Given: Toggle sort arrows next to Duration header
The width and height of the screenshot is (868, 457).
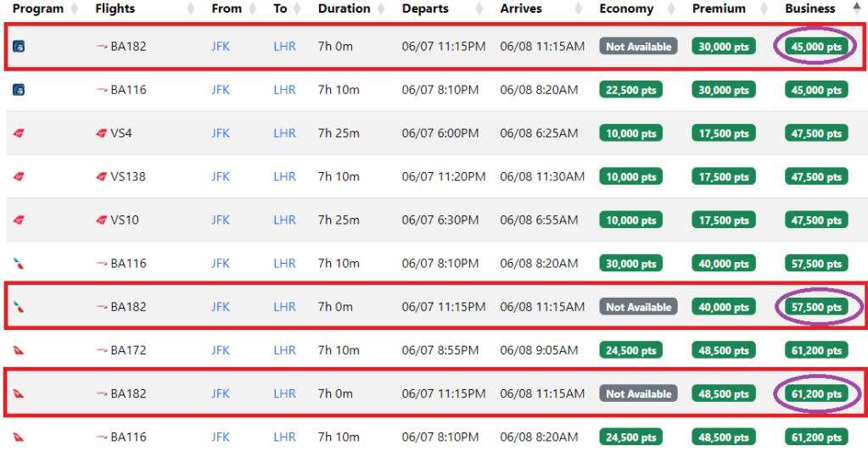Looking at the screenshot, I should tap(381, 9).
